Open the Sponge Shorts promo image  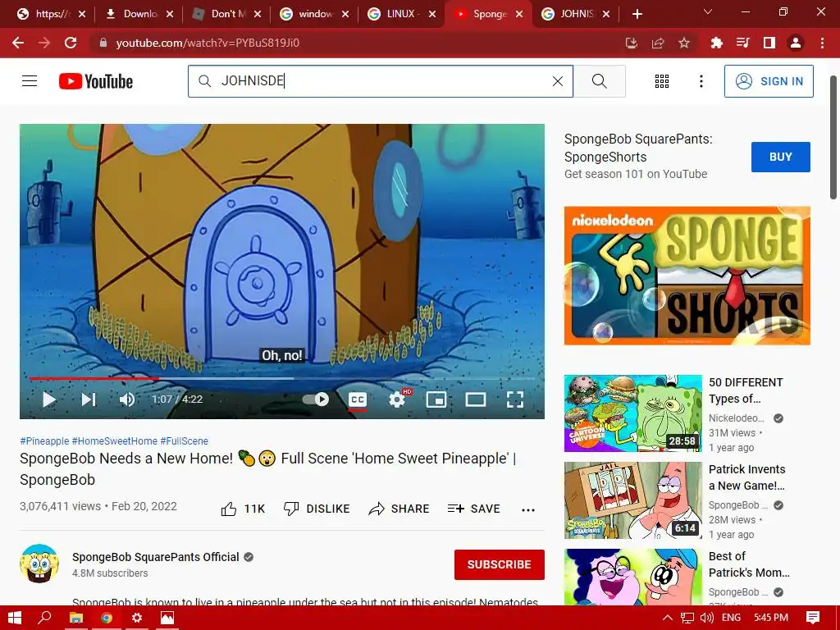pos(687,276)
